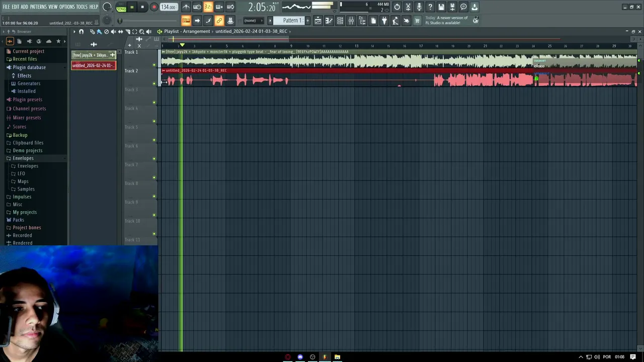Mute Track 2 with its green LED

pos(154,83)
